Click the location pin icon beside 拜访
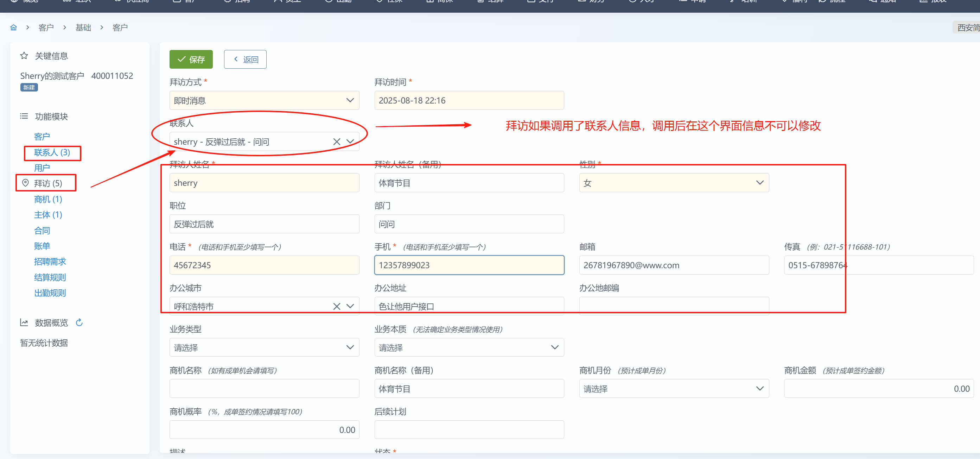Screen dimensions: 980x459 pyautogui.click(x=25, y=183)
